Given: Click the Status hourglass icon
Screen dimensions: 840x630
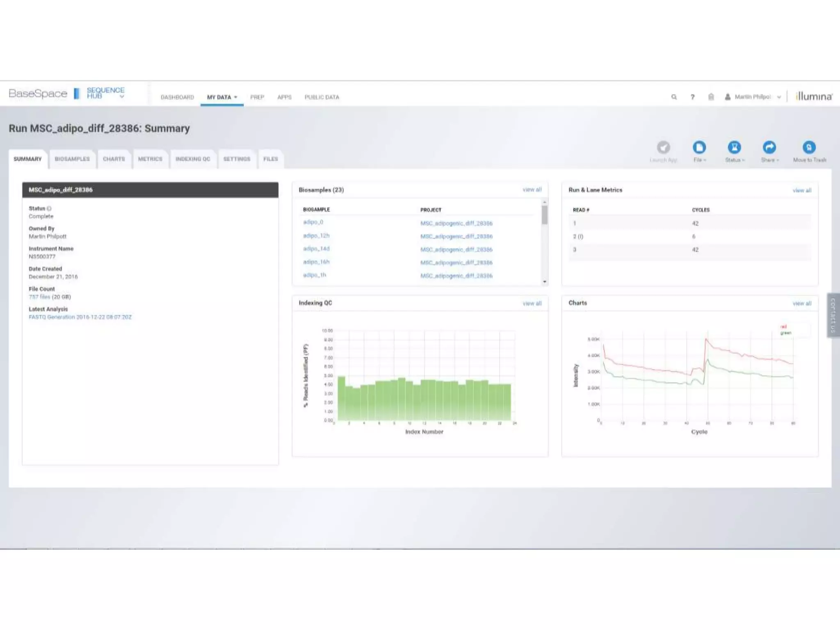Looking at the screenshot, I should pyautogui.click(x=734, y=148).
